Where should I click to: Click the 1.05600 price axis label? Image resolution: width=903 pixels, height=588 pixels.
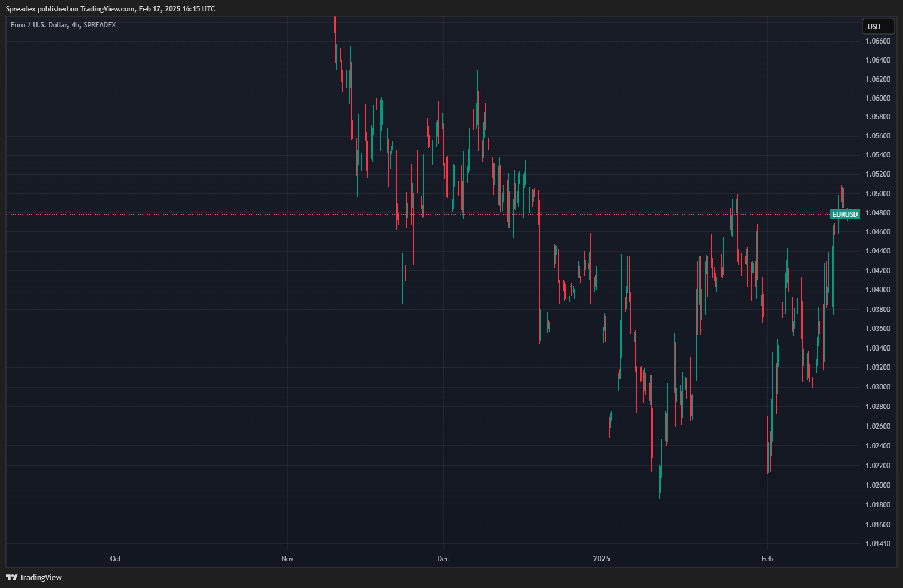(878, 136)
